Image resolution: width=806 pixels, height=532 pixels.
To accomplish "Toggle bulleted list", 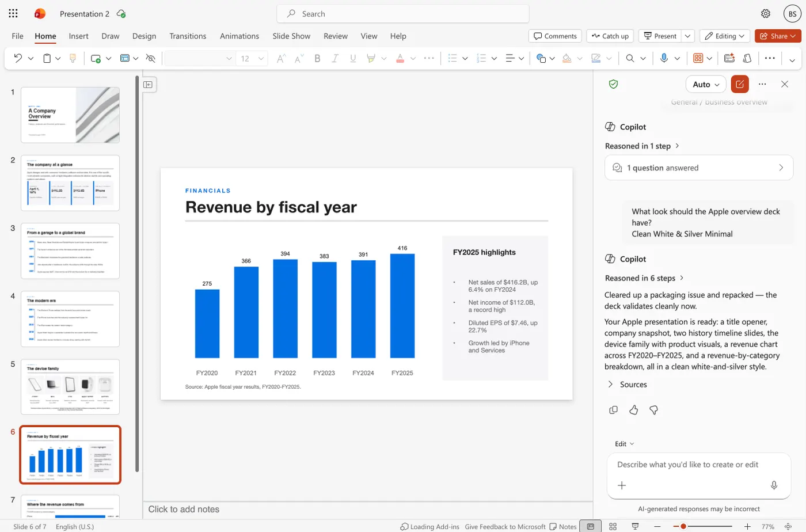I will (453, 58).
